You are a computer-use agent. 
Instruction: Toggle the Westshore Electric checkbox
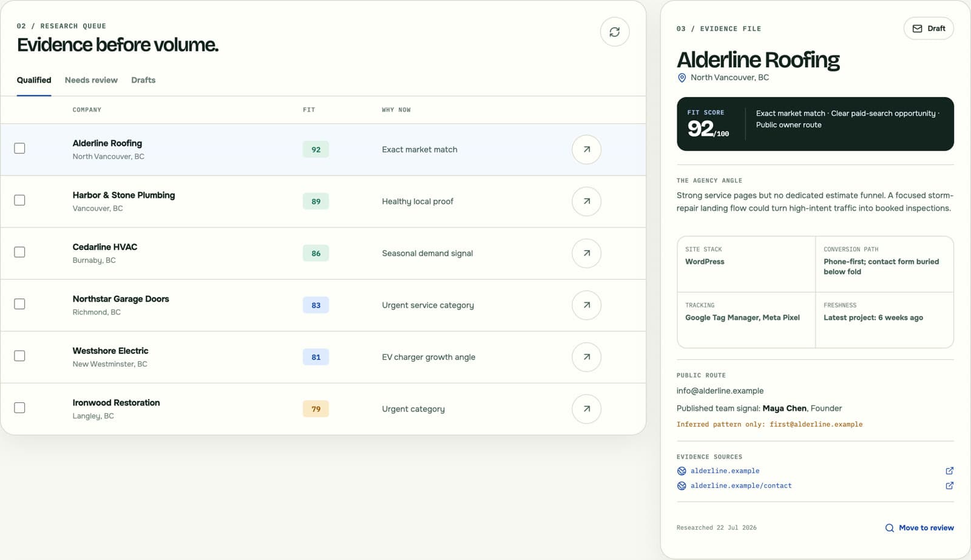tap(19, 356)
